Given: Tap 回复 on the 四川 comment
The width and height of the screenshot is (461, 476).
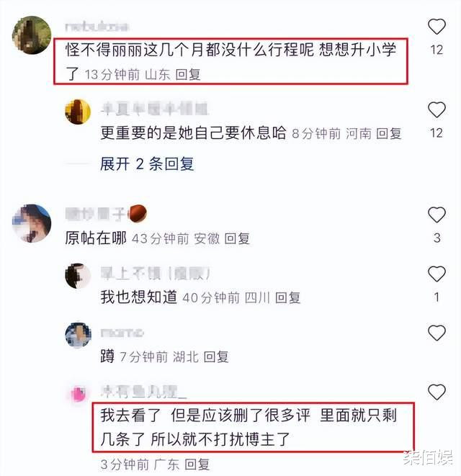Looking at the screenshot, I should (x=287, y=297).
